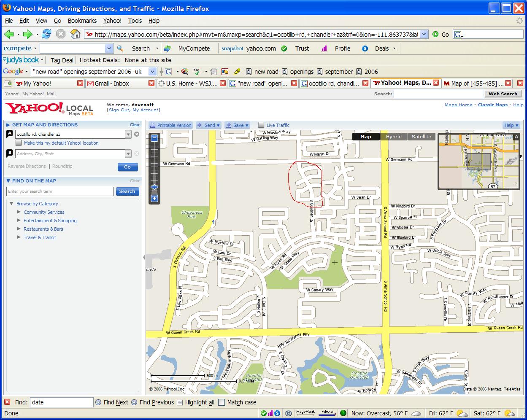Click the map zoom slider handle
527x420 pixels.
pos(154,187)
